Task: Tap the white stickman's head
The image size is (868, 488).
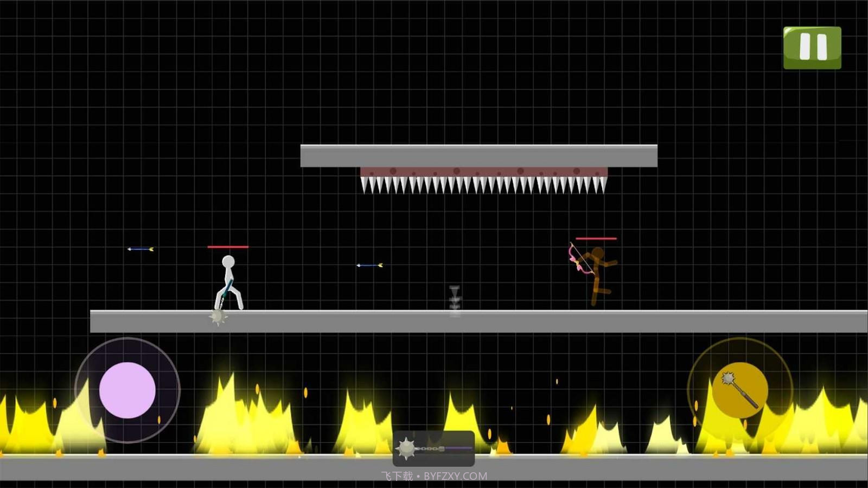Action: tap(228, 262)
